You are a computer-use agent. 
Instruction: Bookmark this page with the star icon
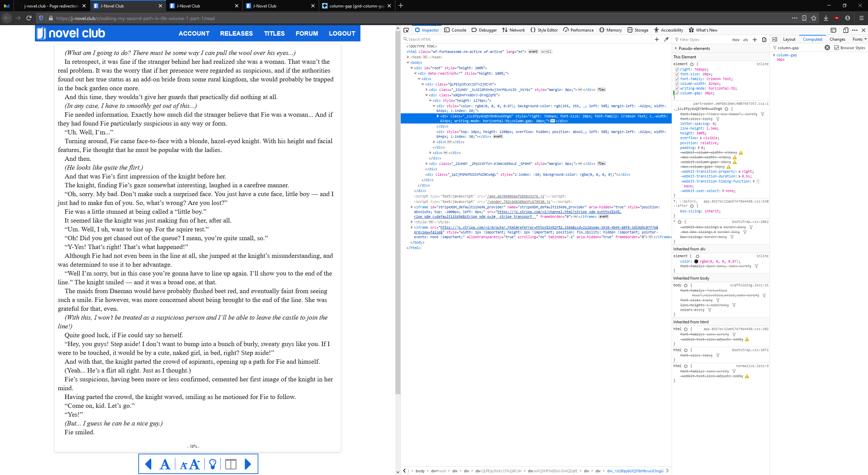pos(814,18)
